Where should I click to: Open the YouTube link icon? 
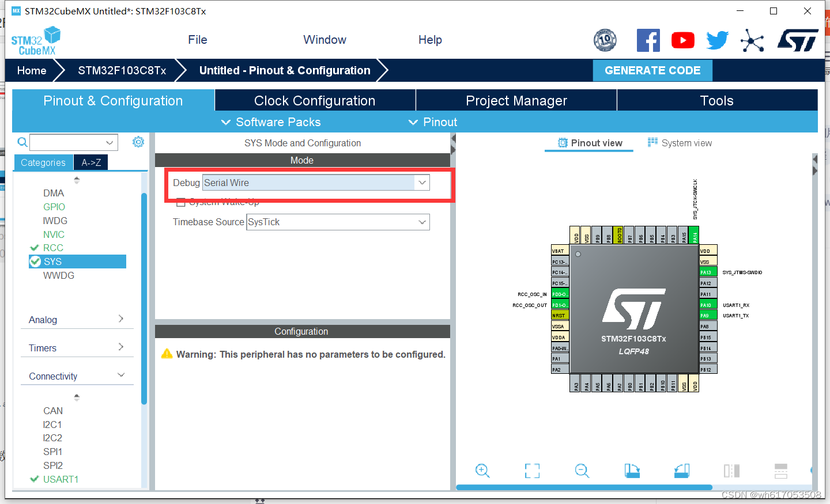coord(683,40)
